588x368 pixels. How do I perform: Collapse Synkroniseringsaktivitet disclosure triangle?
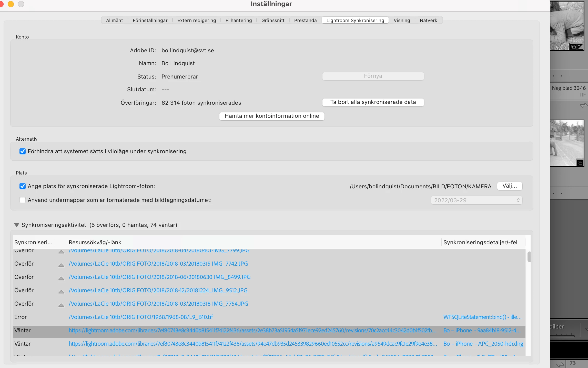point(17,225)
